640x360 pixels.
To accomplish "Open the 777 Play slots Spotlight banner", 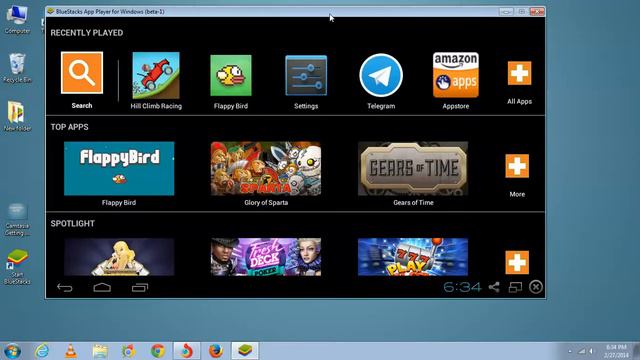I will click(x=413, y=257).
